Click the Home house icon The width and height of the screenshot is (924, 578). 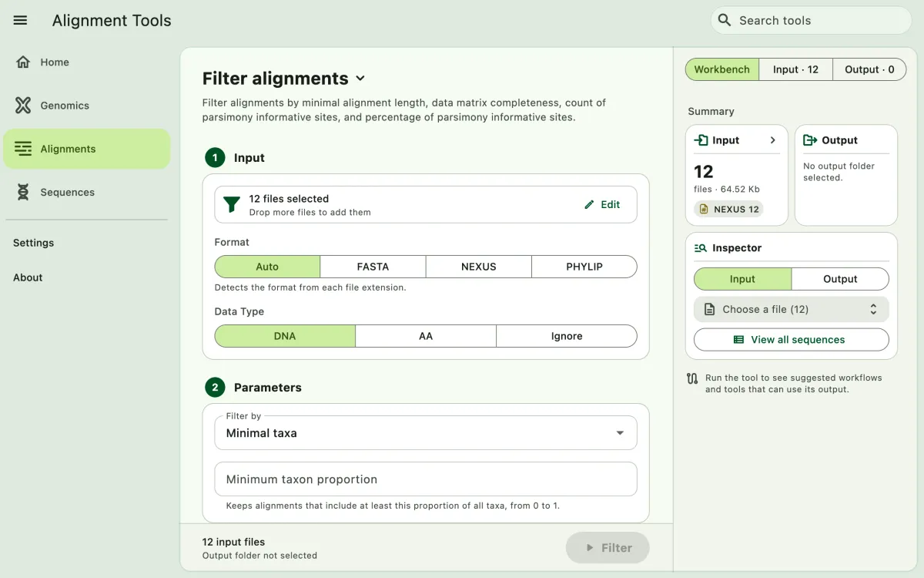point(23,62)
